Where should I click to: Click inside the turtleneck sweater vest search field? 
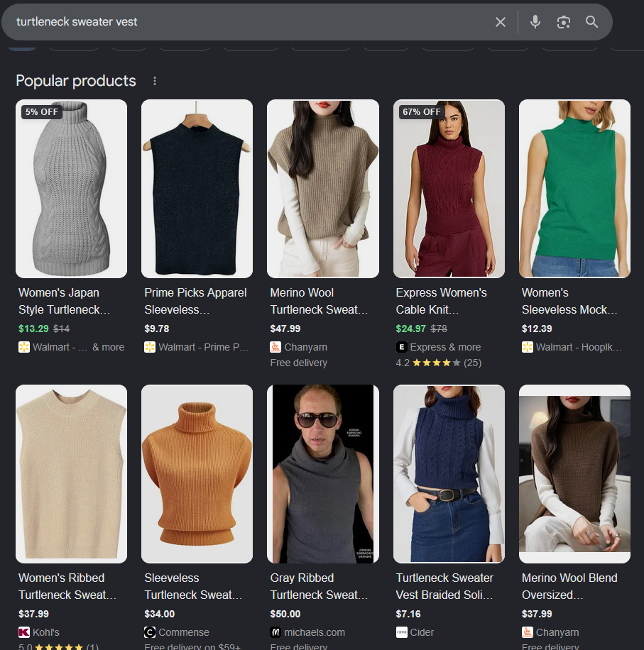(x=249, y=22)
